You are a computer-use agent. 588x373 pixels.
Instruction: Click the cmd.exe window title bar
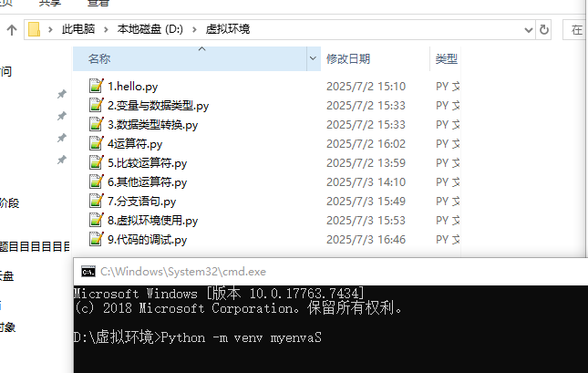click(x=331, y=272)
